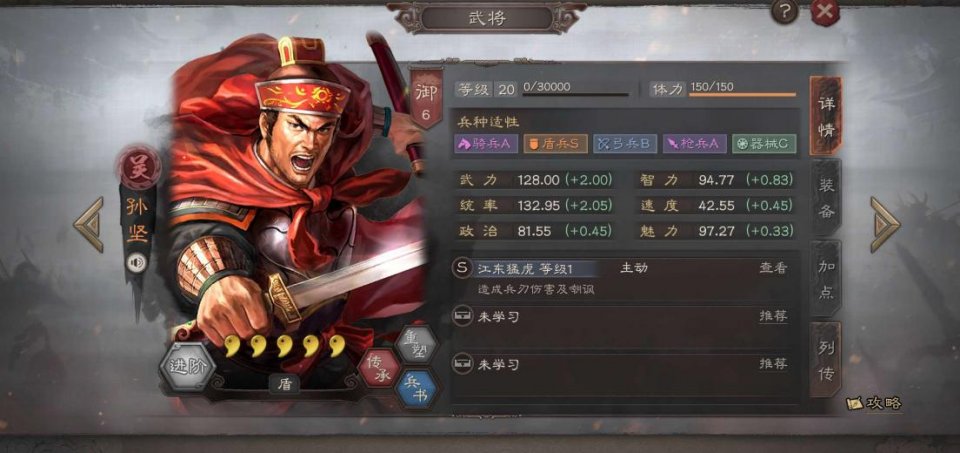Tap the 吴 faction emblem

point(139,167)
